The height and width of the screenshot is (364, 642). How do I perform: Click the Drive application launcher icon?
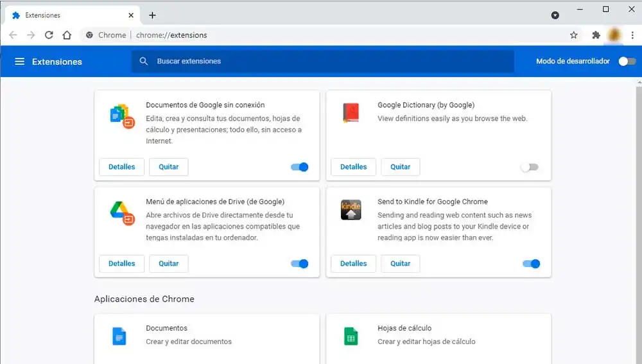click(x=122, y=213)
